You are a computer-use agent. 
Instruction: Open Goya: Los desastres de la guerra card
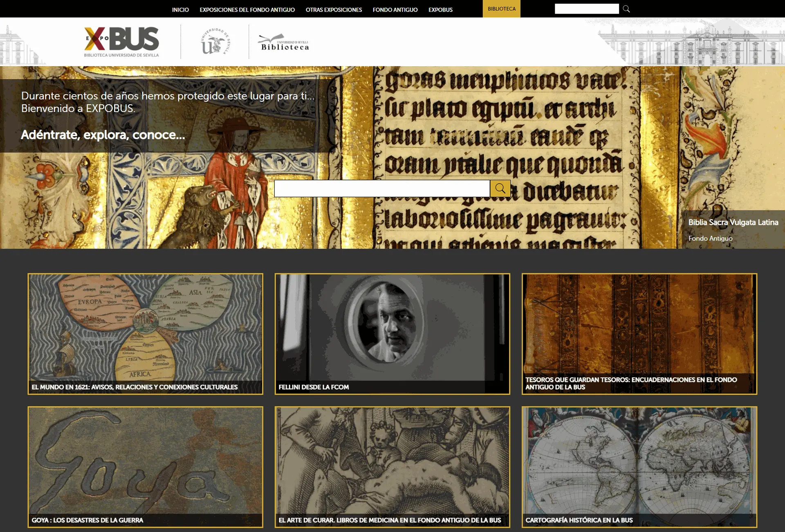pos(145,467)
